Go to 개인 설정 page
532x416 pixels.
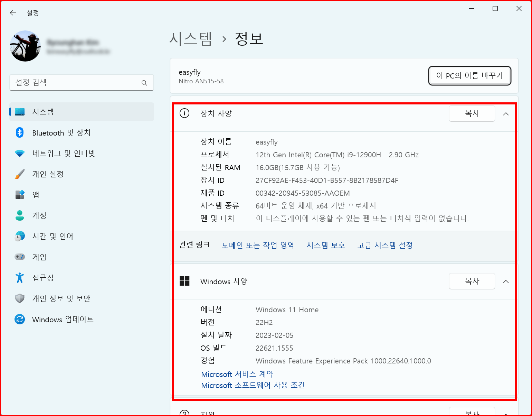click(x=82, y=174)
